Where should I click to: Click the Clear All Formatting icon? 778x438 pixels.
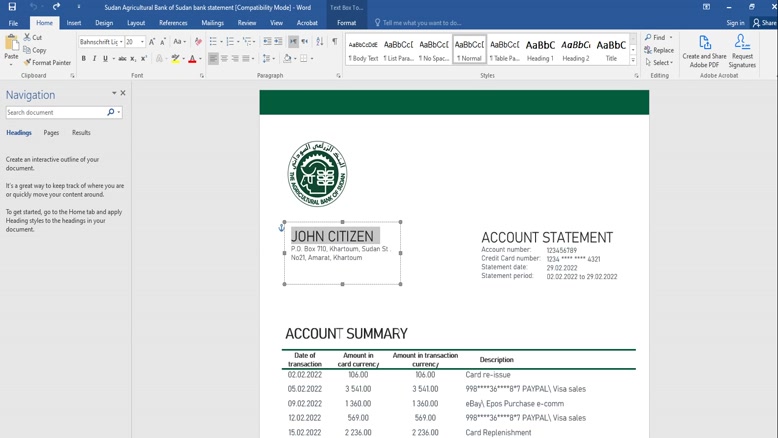(197, 42)
